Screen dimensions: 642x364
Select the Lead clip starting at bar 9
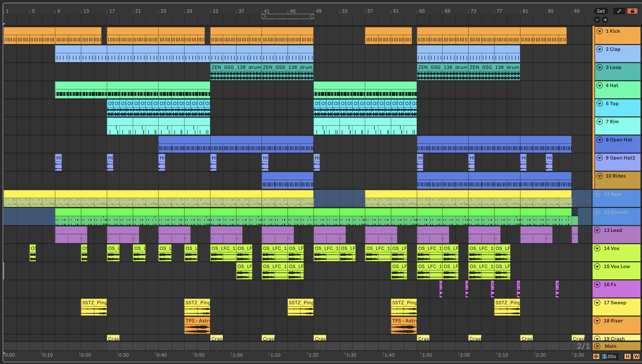tap(71, 235)
